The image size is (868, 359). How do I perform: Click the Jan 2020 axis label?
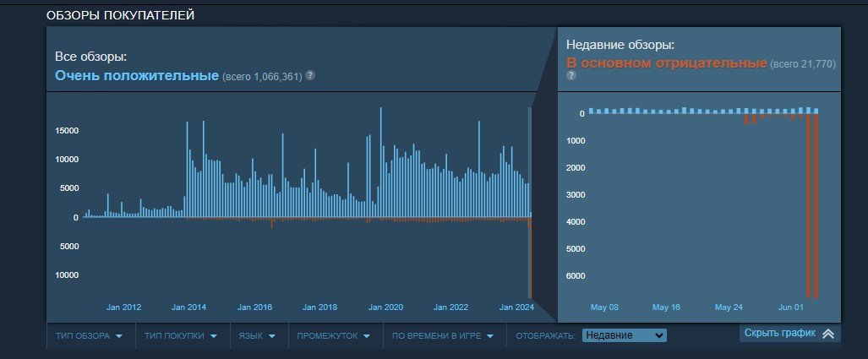pyautogui.click(x=386, y=307)
